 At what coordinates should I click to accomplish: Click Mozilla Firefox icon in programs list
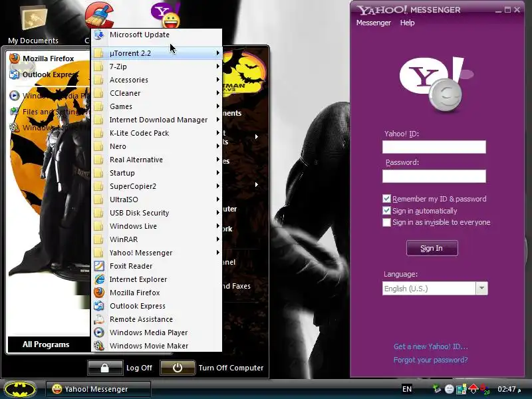pyautogui.click(x=99, y=293)
